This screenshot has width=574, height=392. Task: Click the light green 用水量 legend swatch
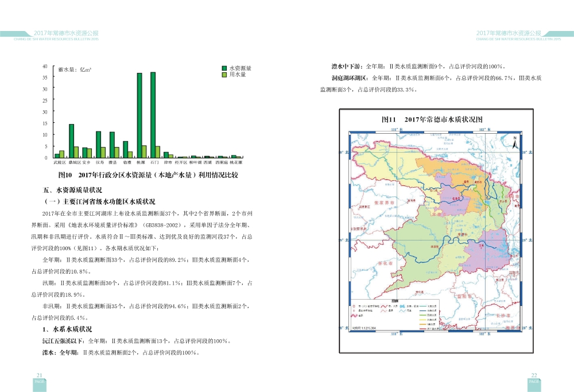[224, 75]
